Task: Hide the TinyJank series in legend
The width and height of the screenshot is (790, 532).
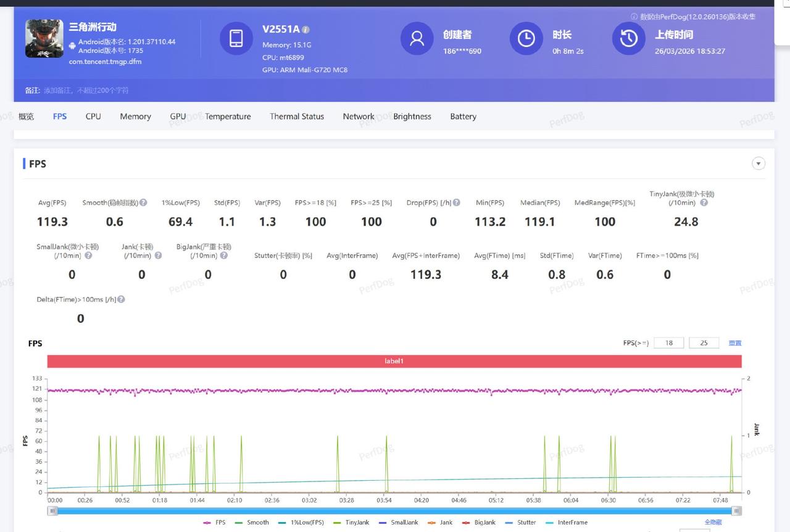Action: pyautogui.click(x=351, y=522)
